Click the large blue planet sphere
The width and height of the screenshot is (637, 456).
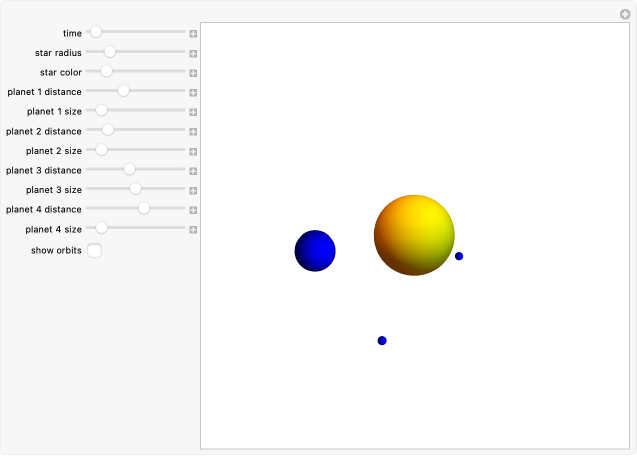click(315, 251)
